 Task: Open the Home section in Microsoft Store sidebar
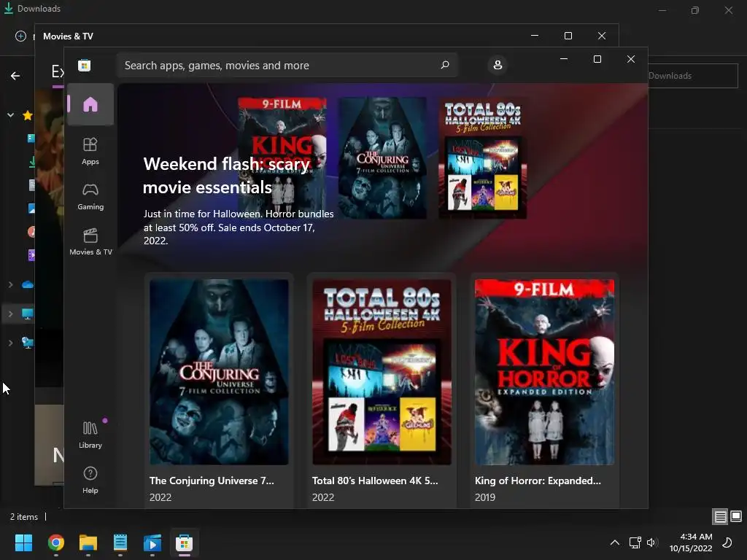(90, 104)
